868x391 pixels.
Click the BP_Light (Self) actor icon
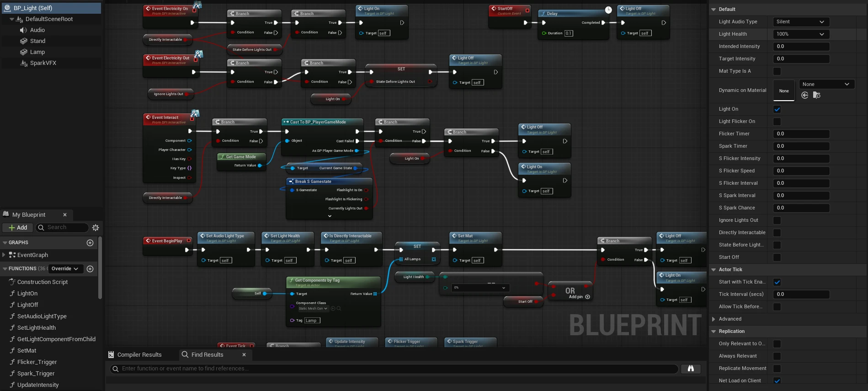pyautogui.click(x=7, y=8)
